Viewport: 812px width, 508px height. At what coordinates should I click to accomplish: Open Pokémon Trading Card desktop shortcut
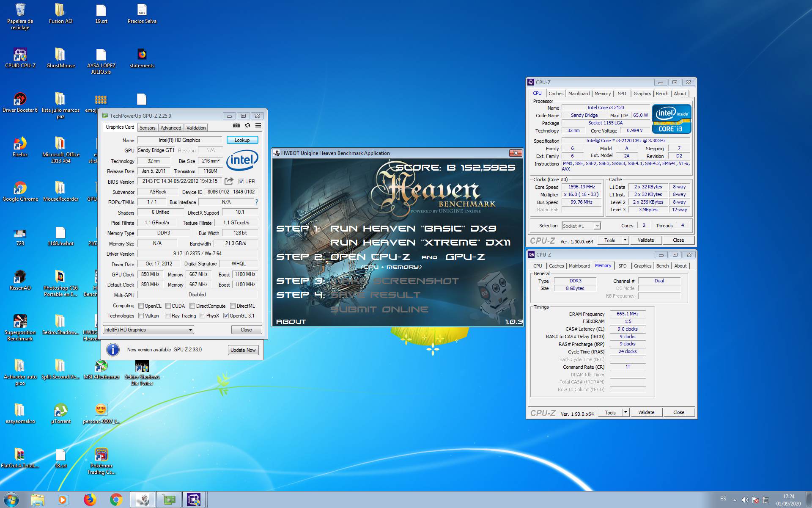tap(101, 461)
